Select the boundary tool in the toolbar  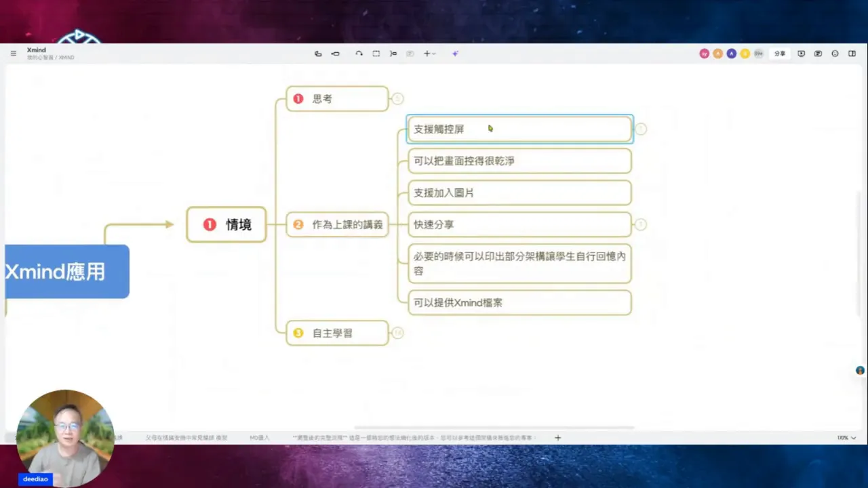(376, 54)
